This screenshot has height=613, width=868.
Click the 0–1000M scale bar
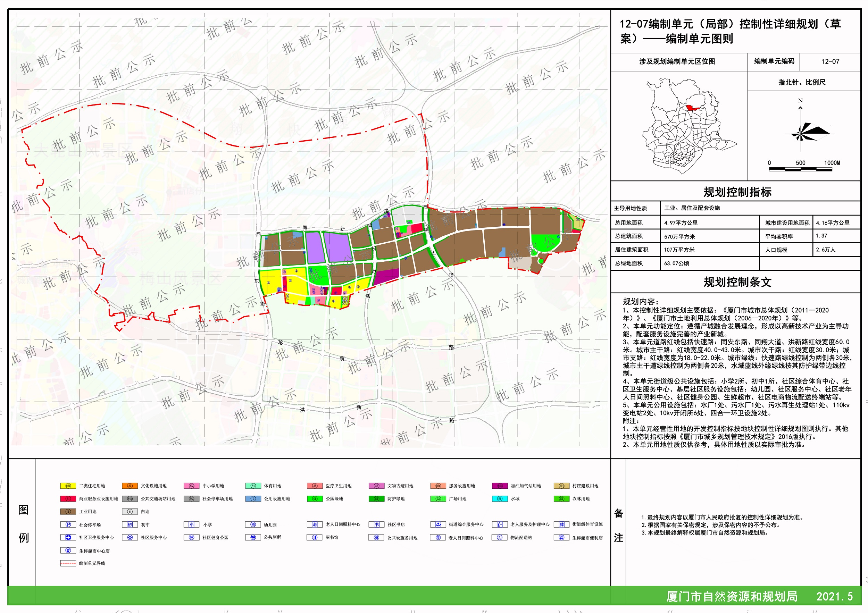[x=800, y=169]
